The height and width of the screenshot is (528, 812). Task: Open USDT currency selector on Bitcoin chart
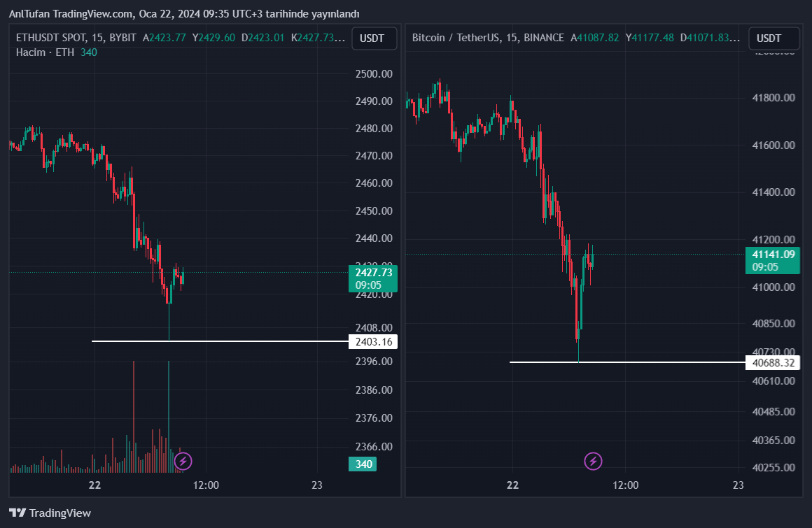coord(771,38)
